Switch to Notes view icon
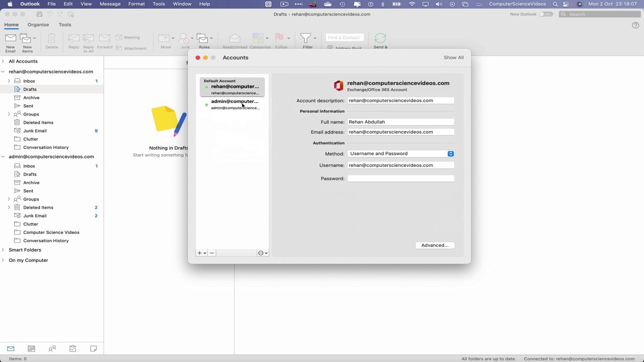The height and width of the screenshot is (362, 644). pos(94,348)
